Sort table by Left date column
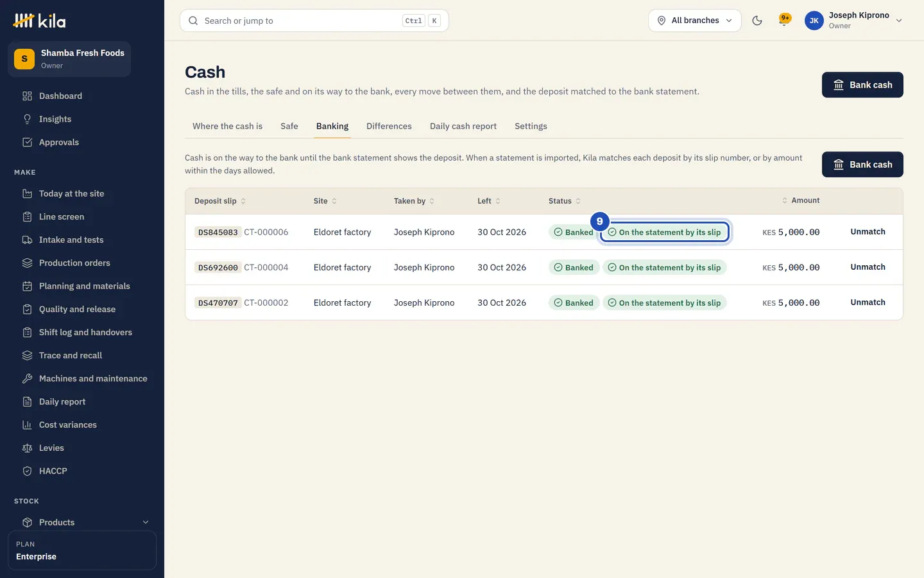Viewport: 924px width, 578px height. click(489, 201)
